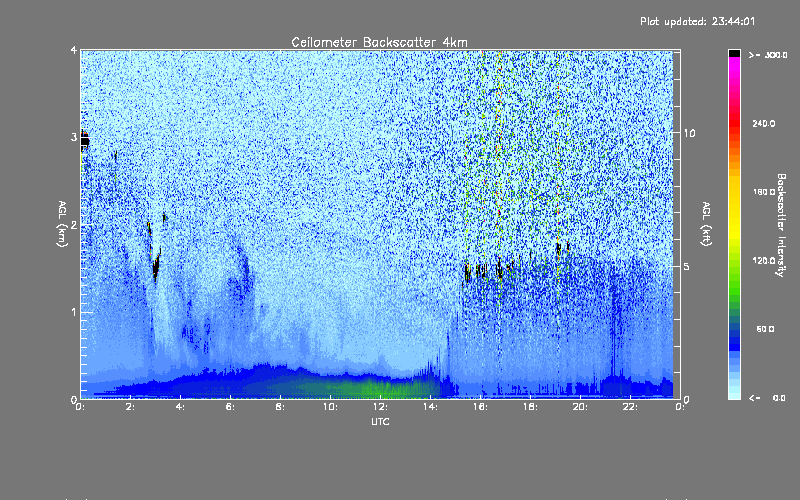Click the '3' km tick label on left axis
This screenshot has height=500, width=800.
click(x=74, y=137)
